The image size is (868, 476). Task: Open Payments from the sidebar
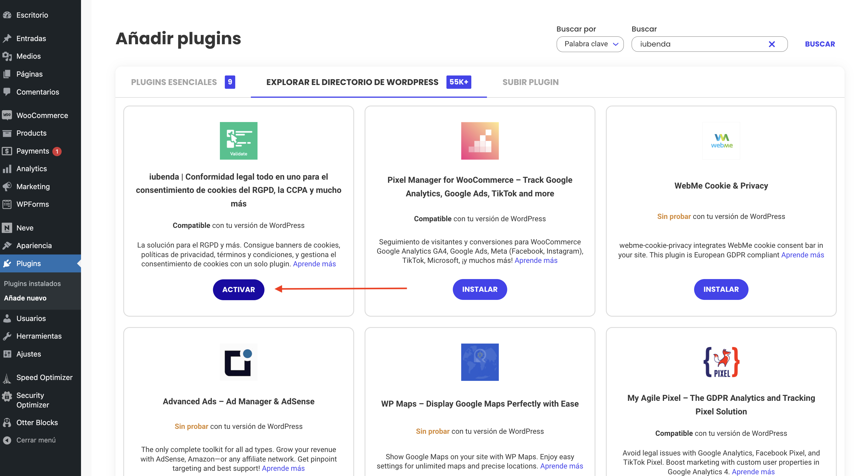tap(33, 151)
